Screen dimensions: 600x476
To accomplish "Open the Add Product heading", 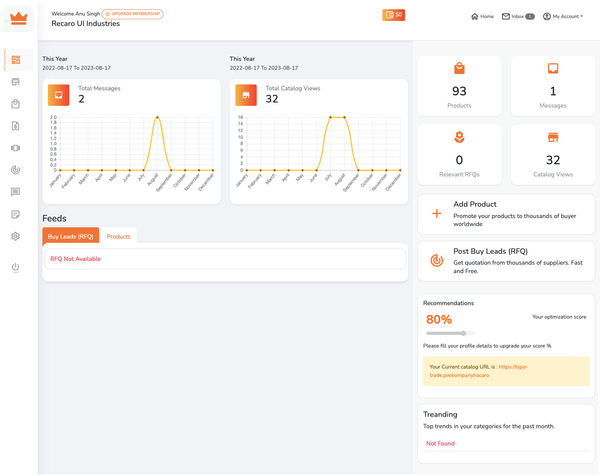I will [x=475, y=204].
